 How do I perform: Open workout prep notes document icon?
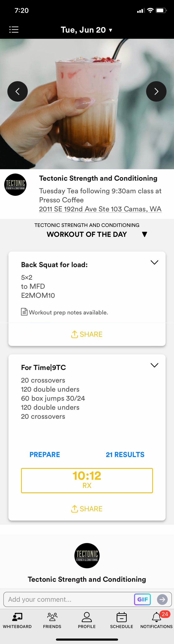(24, 312)
